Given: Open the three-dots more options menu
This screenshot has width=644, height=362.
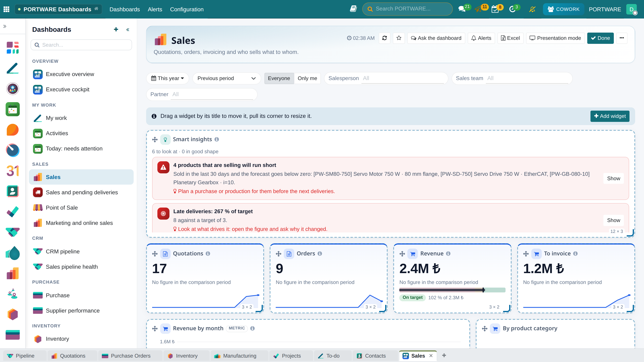Looking at the screenshot, I should click(x=622, y=38).
